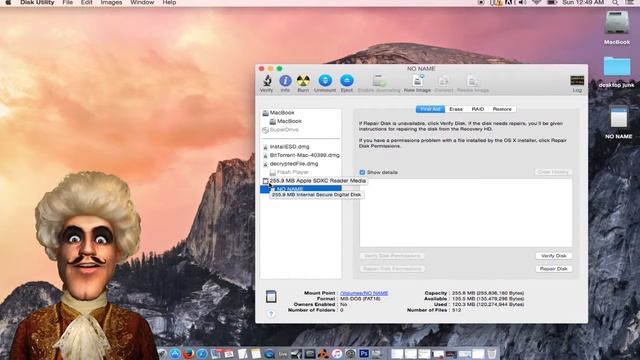The width and height of the screenshot is (640, 360).
Task: Open Photoshop from the Dock
Action: click(x=364, y=353)
